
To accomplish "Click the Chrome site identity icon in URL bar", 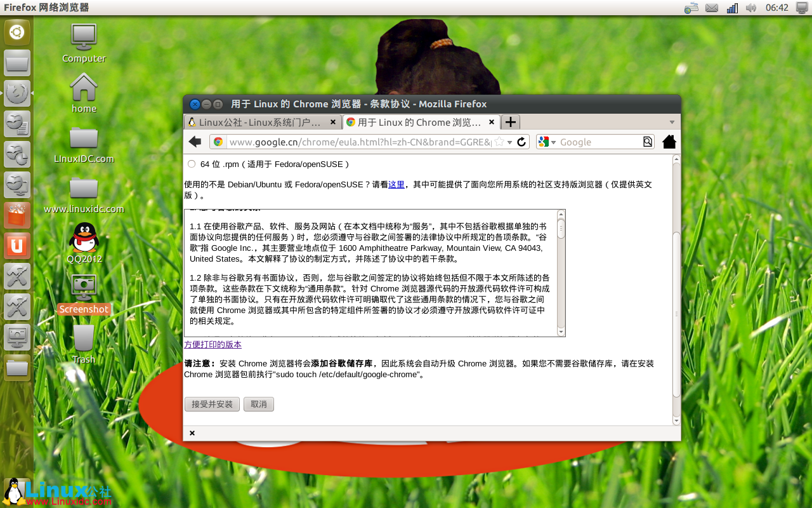I will pyautogui.click(x=218, y=142).
